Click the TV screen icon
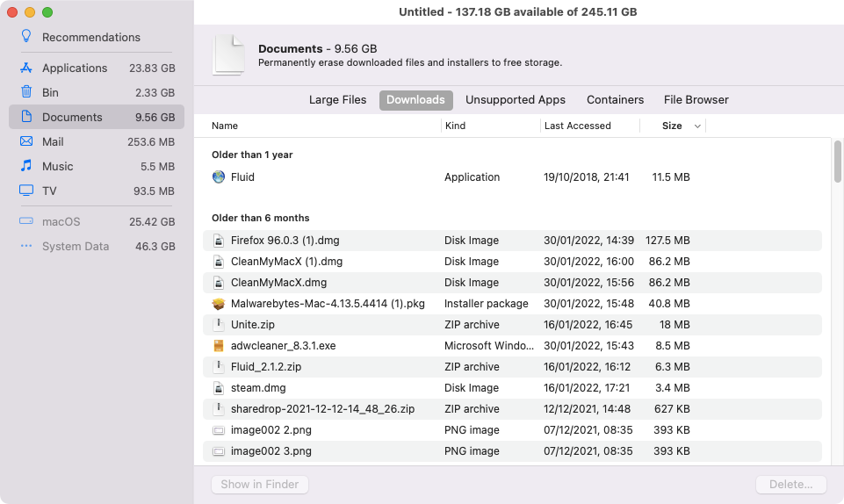Screen dimensions: 844x504 point(25,191)
